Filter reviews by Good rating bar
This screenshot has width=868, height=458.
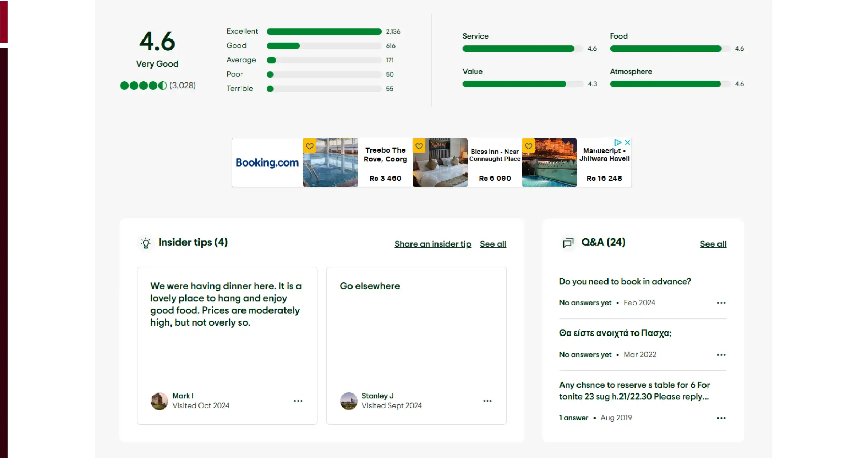click(x=324, y=46)
